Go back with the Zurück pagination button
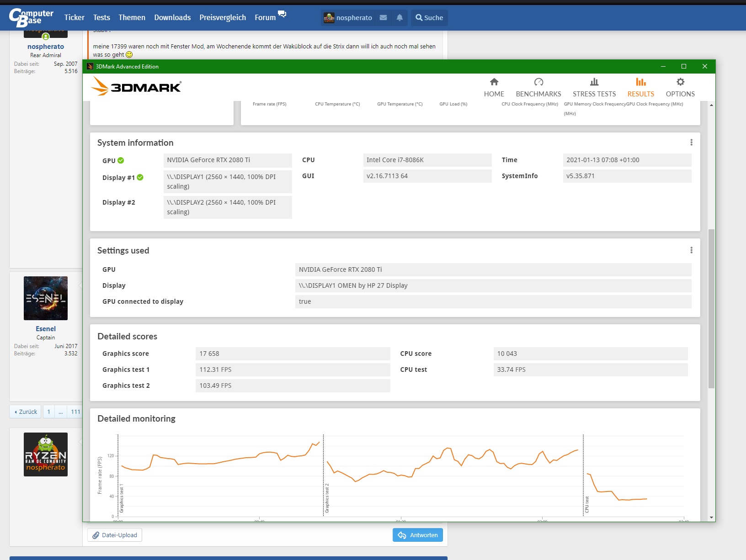746x560 pixels. [x=26, y=412]
